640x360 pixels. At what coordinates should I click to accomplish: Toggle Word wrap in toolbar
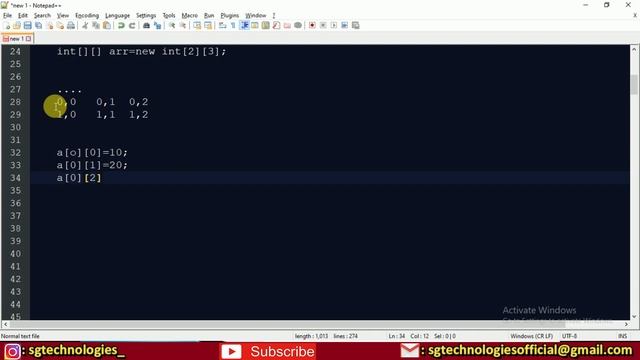[222, 25]
